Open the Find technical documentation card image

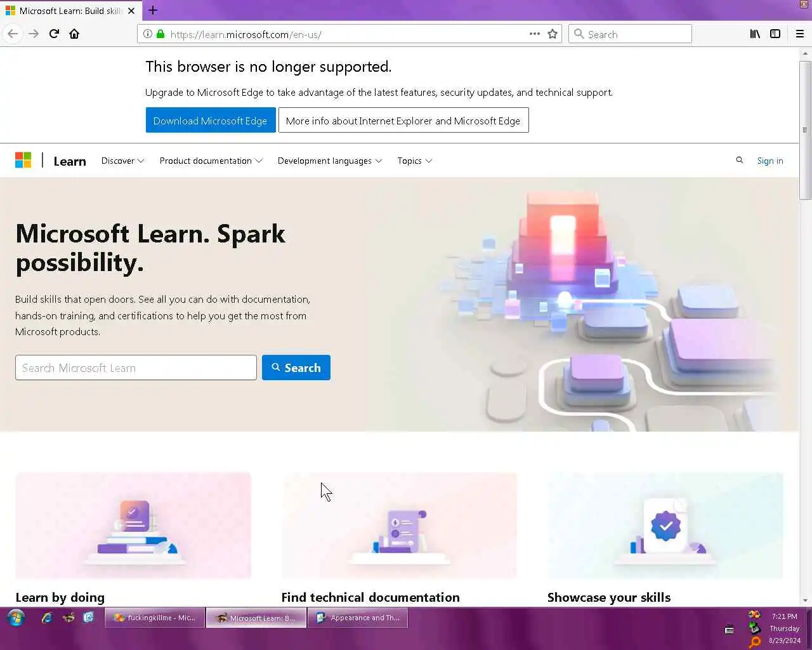399,526
